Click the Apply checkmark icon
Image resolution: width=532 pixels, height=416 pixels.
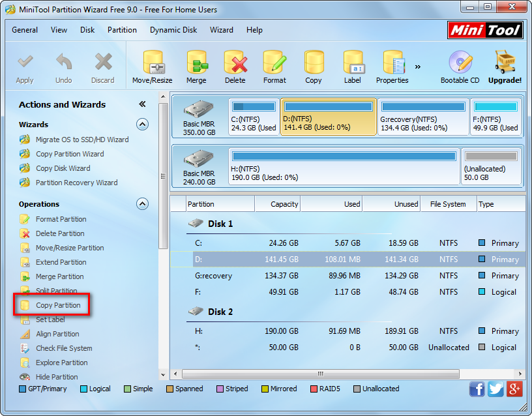[25, 62]
